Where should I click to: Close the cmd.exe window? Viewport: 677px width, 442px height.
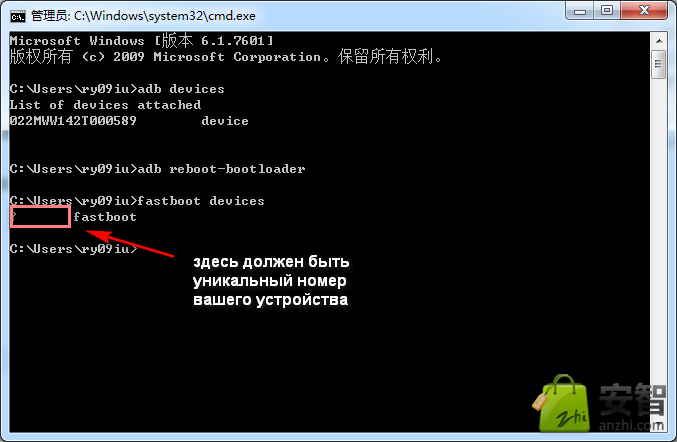click(x=644, y=11)
